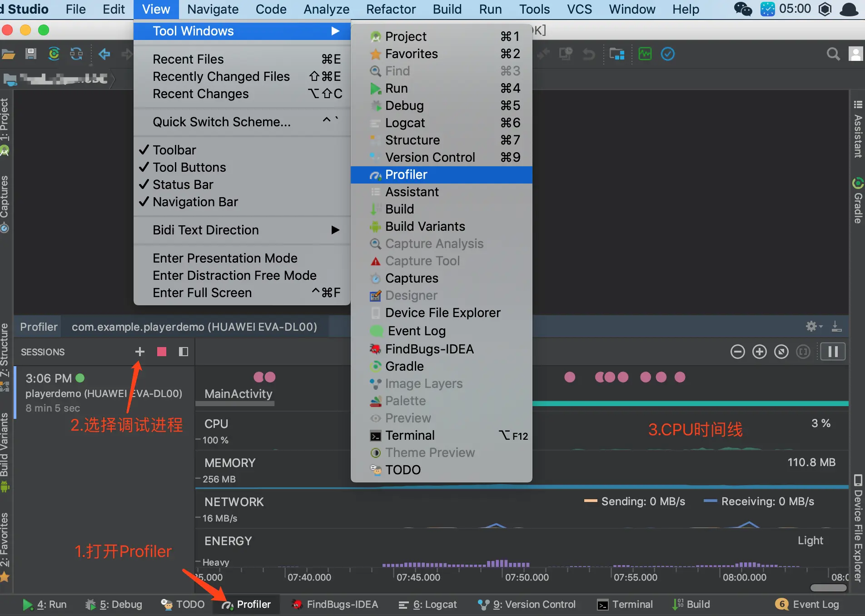Open Build Variants side tab
Screen dimensions: 865x616
(x=5, y=452)
